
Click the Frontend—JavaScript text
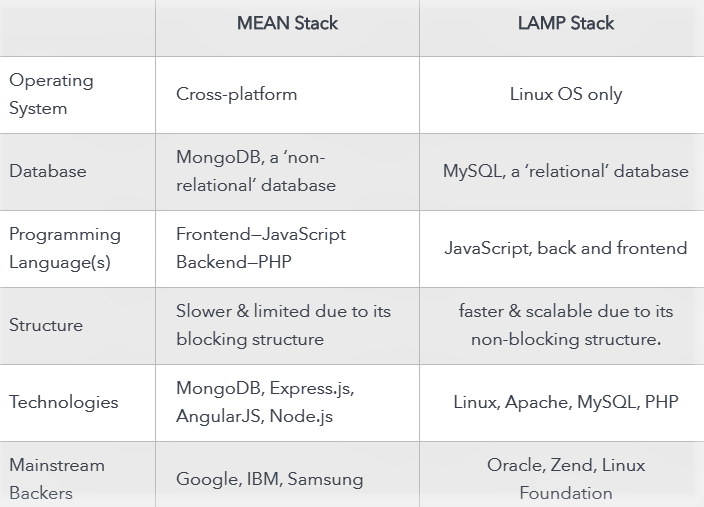(x=261, y=234)
